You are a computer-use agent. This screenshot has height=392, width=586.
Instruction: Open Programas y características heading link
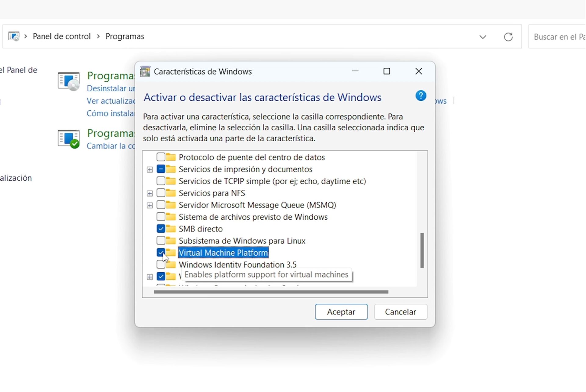coord(111,76)
